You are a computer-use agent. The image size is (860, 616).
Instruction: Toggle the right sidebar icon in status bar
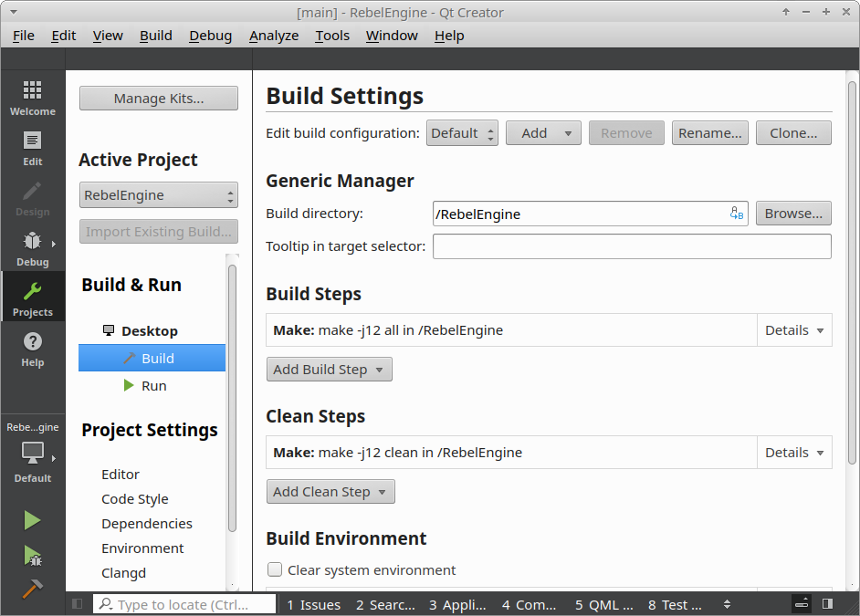[x=828, y=603]
